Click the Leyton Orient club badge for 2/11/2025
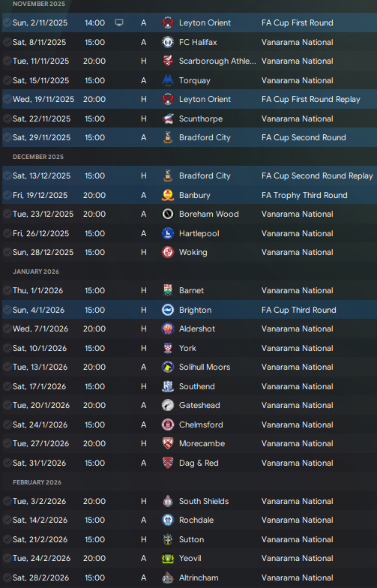 [168, 22]
